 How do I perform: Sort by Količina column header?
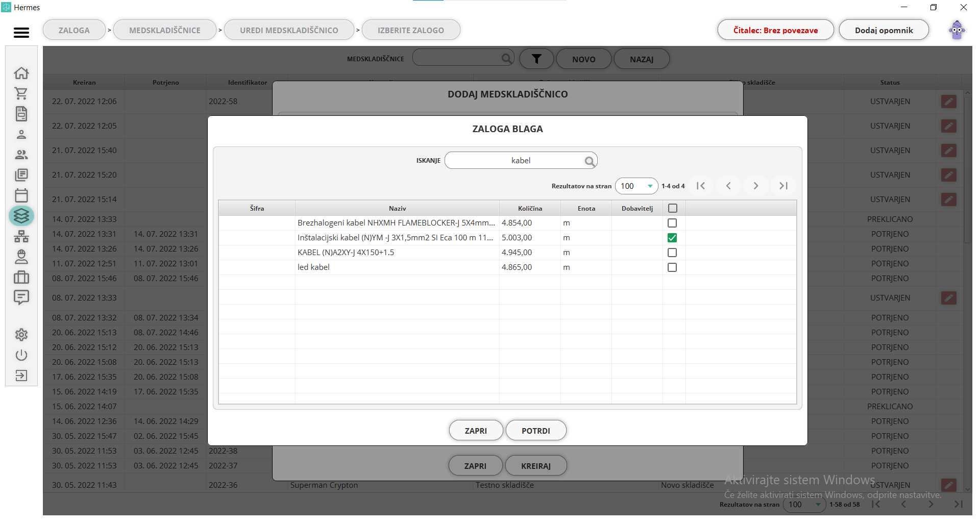coord(530,208)
